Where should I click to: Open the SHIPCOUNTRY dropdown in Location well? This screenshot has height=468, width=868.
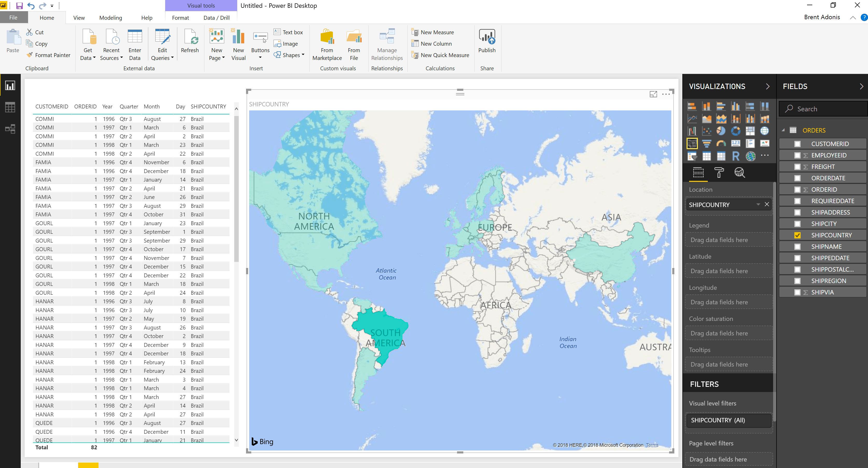[758, 204]
